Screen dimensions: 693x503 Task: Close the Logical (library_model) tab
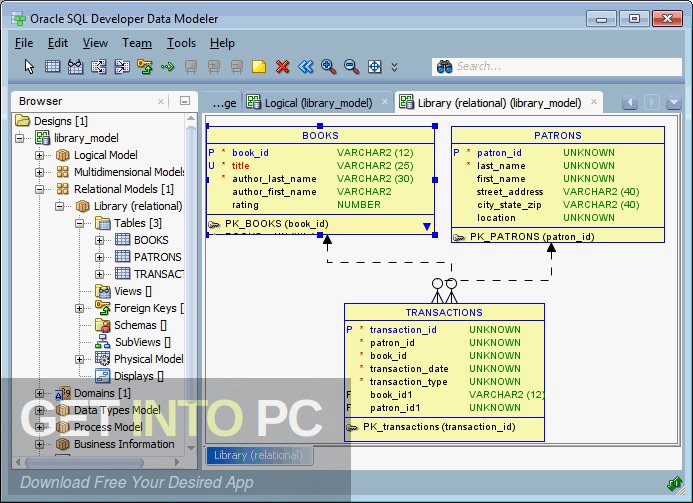(385, 102)
